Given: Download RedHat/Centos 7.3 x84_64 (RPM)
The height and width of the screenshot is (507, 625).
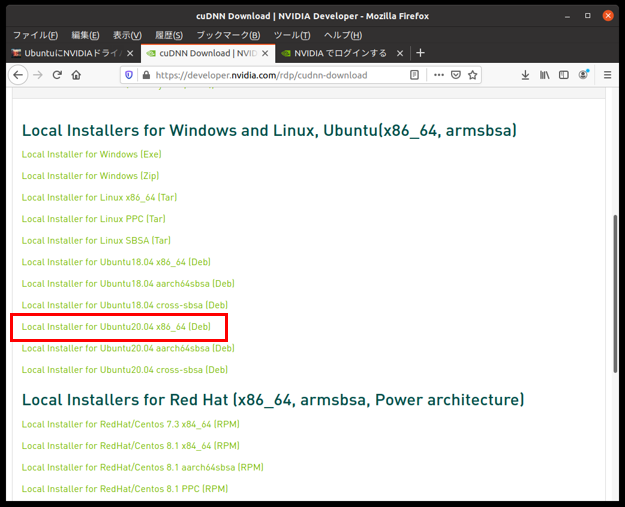Looking at the screenshot, I should coord(130,424).
